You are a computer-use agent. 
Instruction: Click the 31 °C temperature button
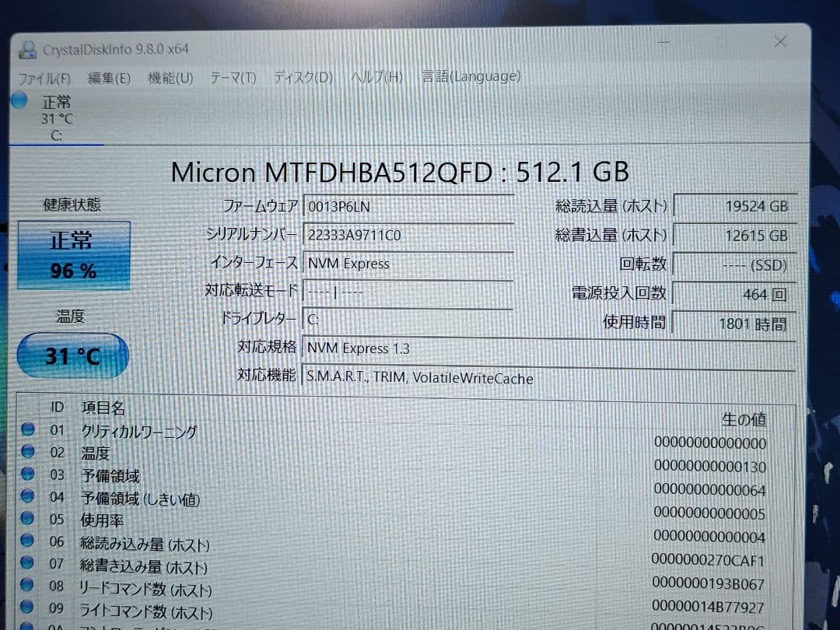pos(73,355)
